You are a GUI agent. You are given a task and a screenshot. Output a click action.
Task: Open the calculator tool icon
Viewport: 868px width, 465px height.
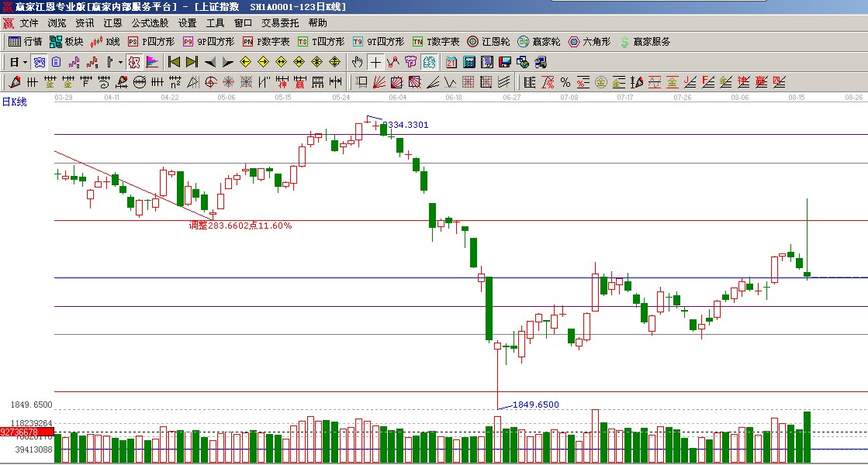click(469, 62)
